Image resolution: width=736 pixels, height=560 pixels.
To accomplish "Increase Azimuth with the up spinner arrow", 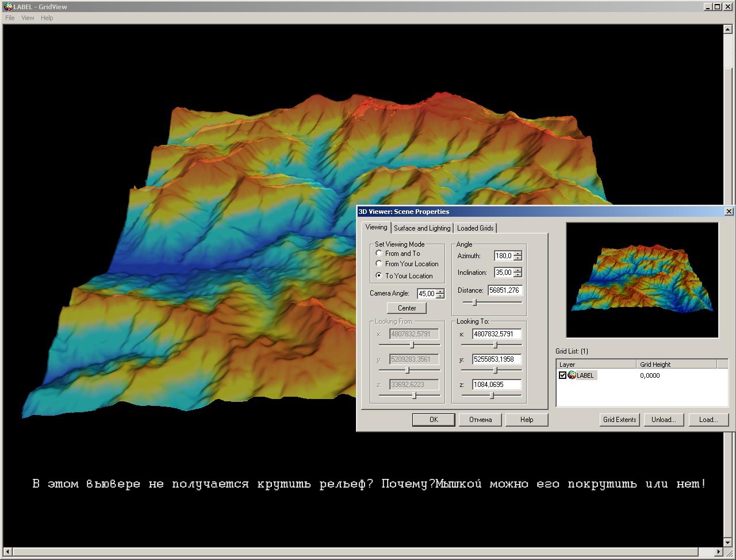I will point(518,254).
